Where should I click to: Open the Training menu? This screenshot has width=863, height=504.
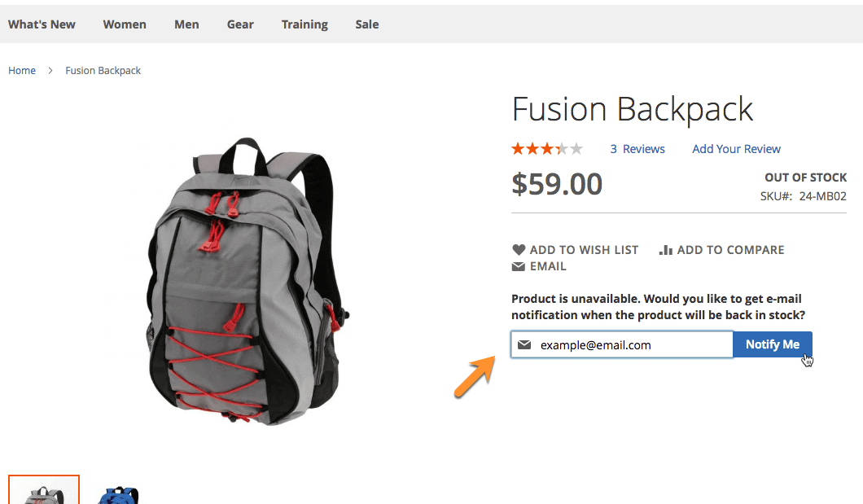(x=304, y=24)
